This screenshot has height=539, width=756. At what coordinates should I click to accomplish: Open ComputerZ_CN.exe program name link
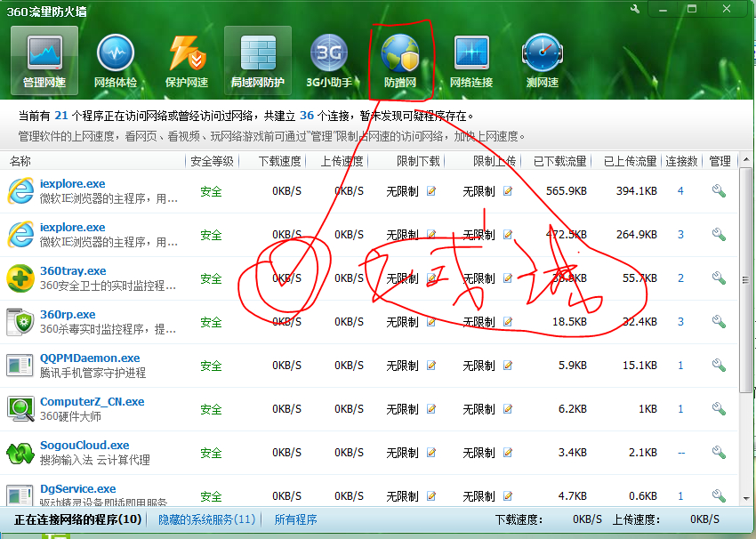[x=92, y=402]
